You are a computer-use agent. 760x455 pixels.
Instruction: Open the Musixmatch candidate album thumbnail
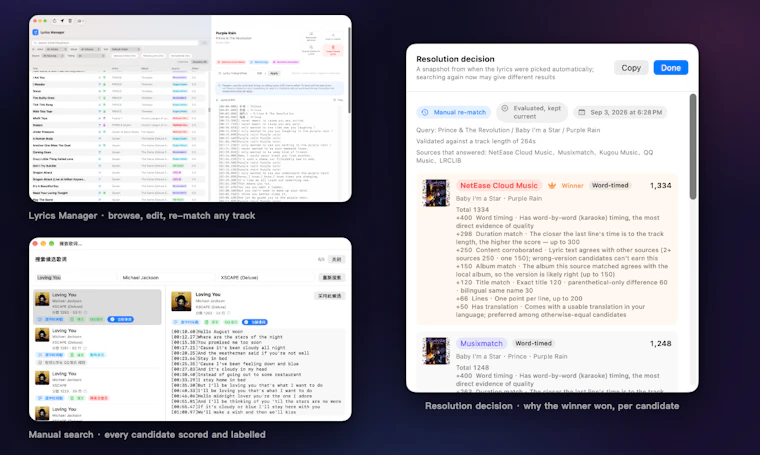click(x=436, y=350)
